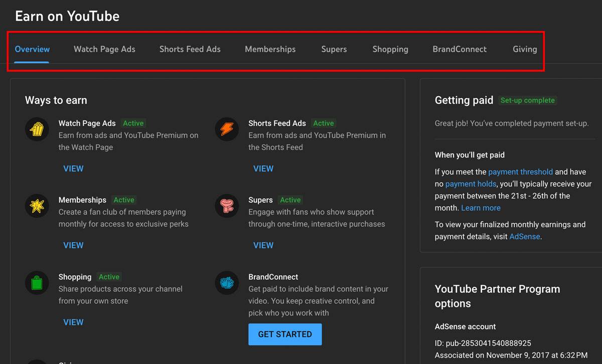Image resolution: width=602 pixels, height=364 pixels.
Task: Visit the AdSense link
Action: [x=525, y=236]
